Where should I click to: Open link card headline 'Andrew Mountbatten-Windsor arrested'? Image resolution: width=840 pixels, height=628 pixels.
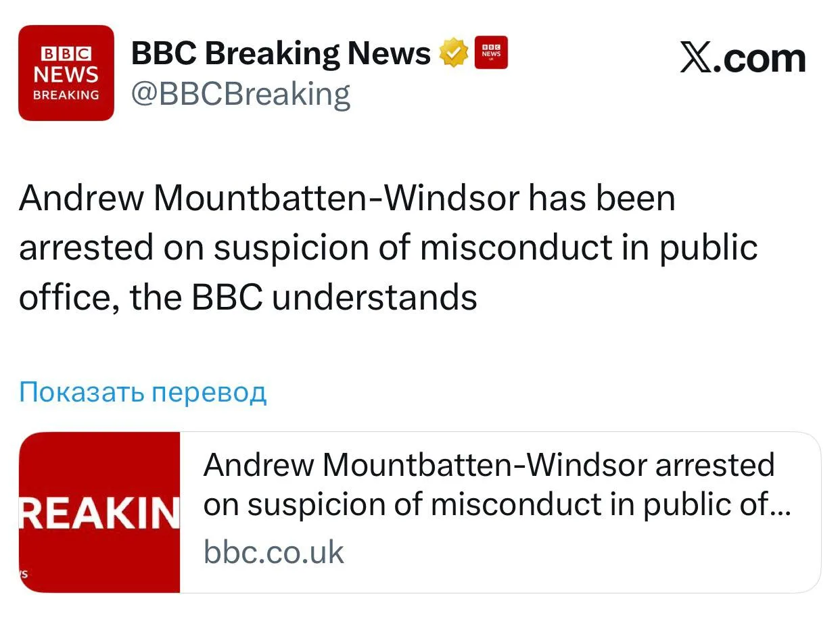tap(488, 465)
